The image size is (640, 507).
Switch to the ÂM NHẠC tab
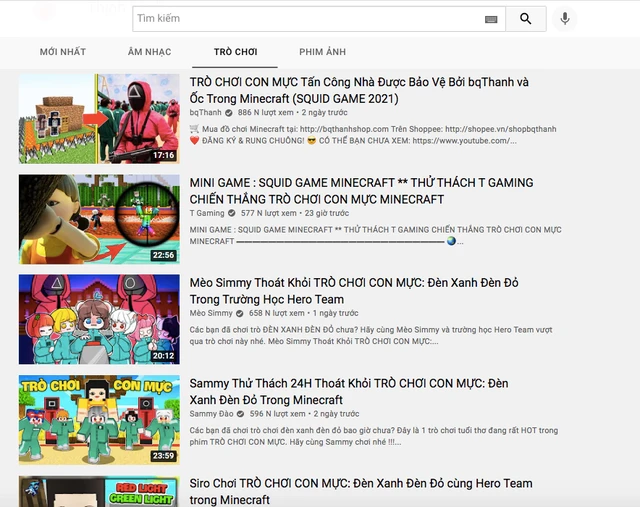(149, 52)
